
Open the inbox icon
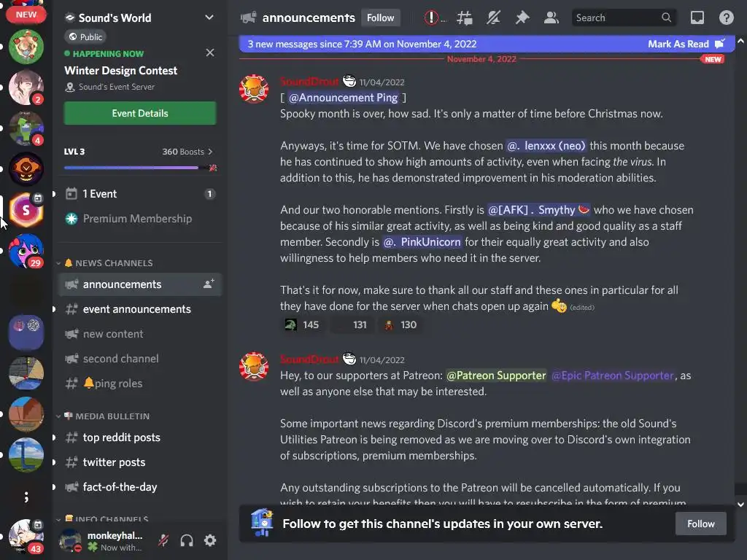tap(697, 18)
